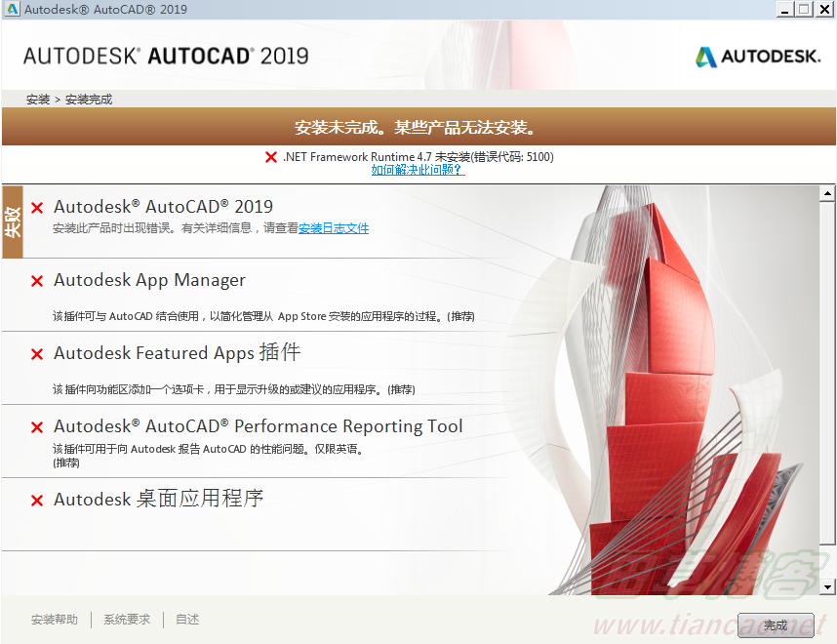Click the red X beside Autodesk AutoCAD 2019

[37, 208]
